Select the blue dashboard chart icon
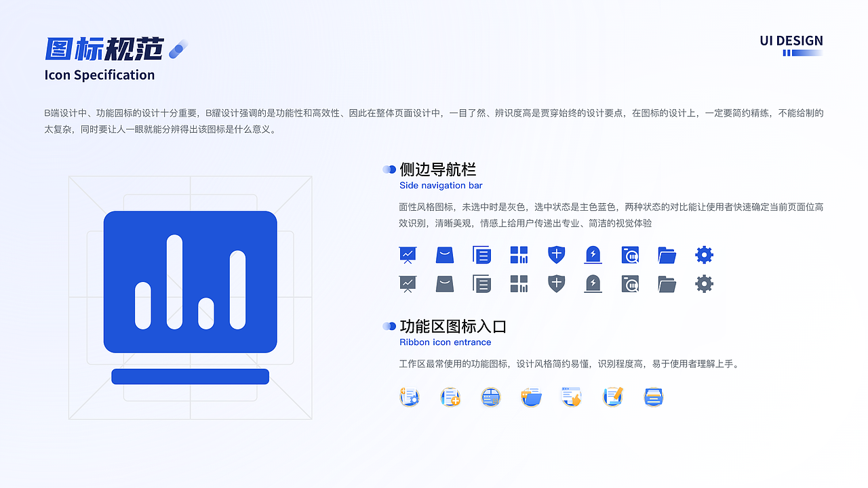Image resolution: width=868 pixels, height=488 pixels. pyautogui.click(x=408, y=254)
